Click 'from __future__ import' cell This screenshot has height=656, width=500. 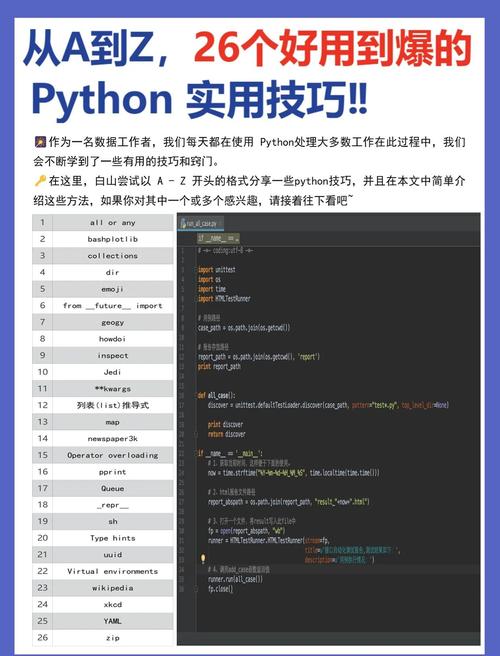point(113,306)
